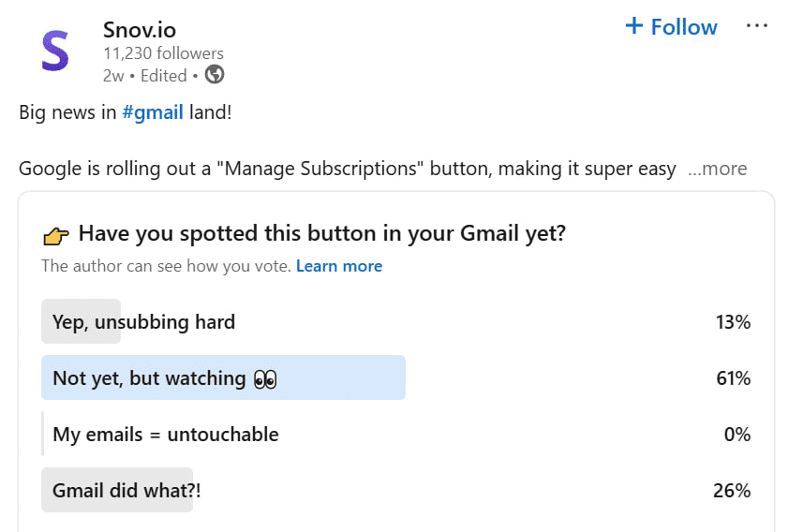Click the pointing hand emoji in poll question
Image resolution: width=788 pixels, height=532 pixels.
point(57,234)
